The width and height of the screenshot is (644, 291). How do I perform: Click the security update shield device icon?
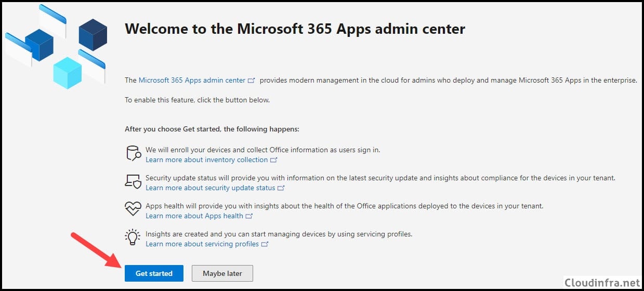pyautogui.click(x=133, y=181)
